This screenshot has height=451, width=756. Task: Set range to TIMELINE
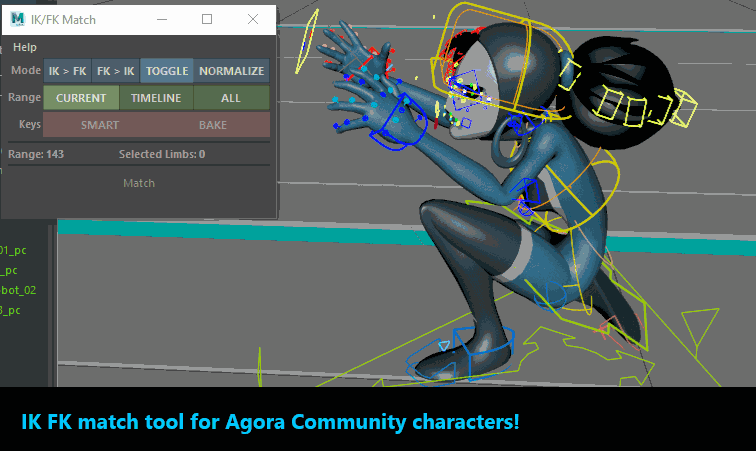156,98
